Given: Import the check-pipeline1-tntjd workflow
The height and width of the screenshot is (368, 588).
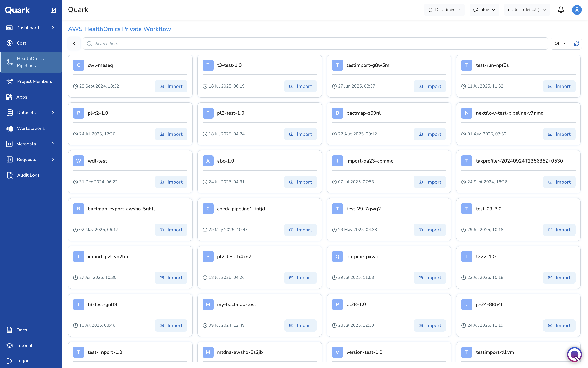Looking at the screenshot, I should (300, 230).
